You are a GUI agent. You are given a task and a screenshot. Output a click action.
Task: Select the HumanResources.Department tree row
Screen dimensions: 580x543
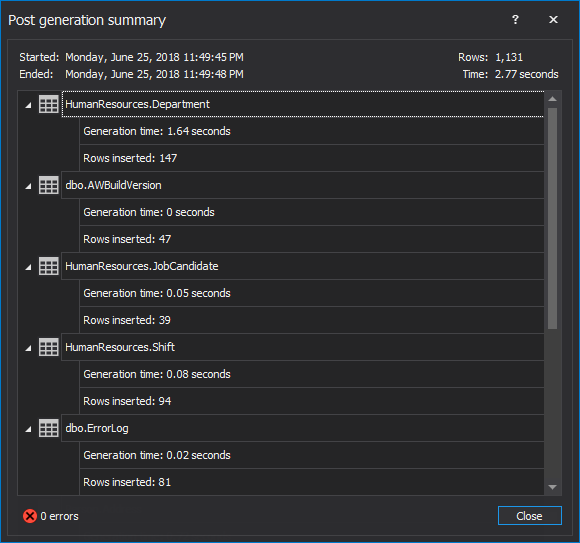[x=303, y=104]
